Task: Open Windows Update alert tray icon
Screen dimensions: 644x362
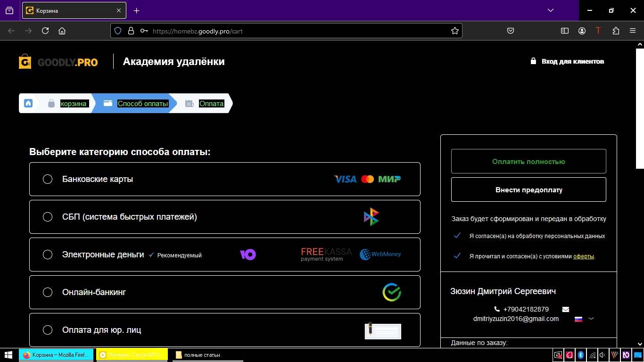Action: click(558, 355)
